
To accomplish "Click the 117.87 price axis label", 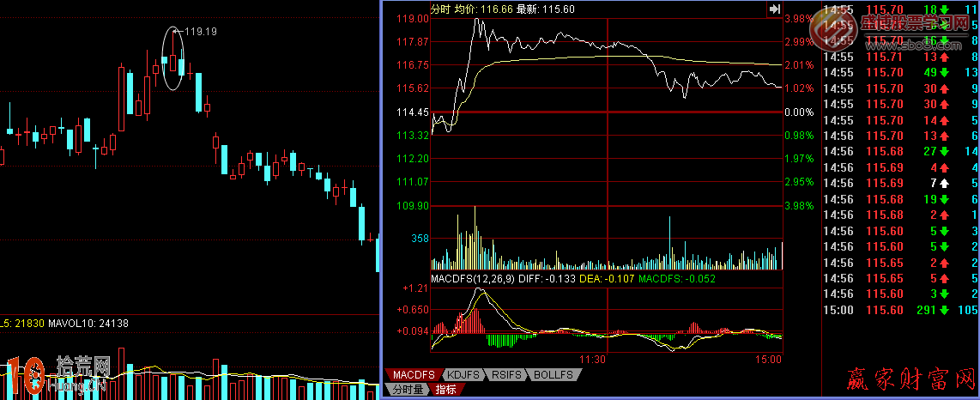I will tap(413, 42).
